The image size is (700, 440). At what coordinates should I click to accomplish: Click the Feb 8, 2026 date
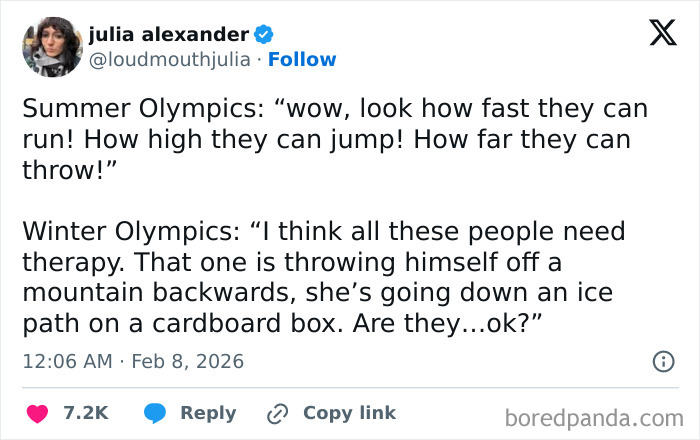189,361
